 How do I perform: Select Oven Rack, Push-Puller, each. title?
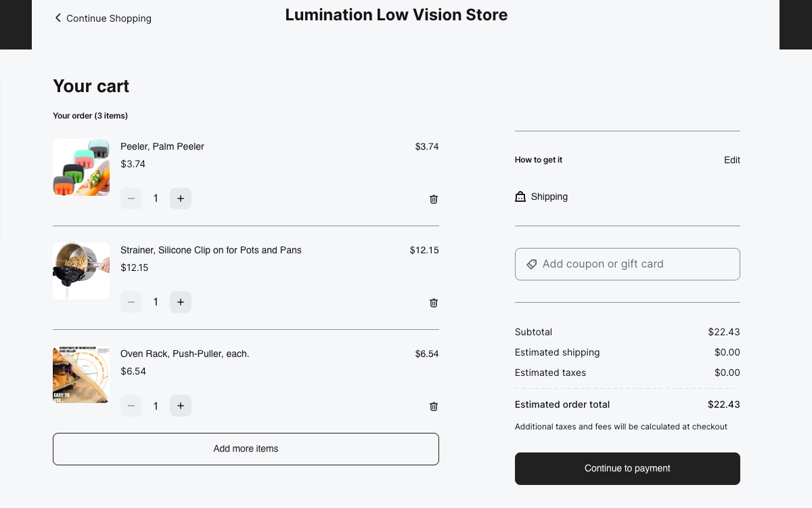pos(185,354)
